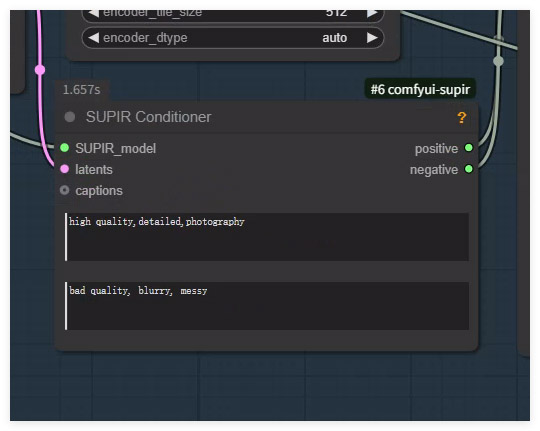This screenshot has width=540, height=431.
Task: Increase encoder_tile_size with right arrow
Action: [372, 13]
